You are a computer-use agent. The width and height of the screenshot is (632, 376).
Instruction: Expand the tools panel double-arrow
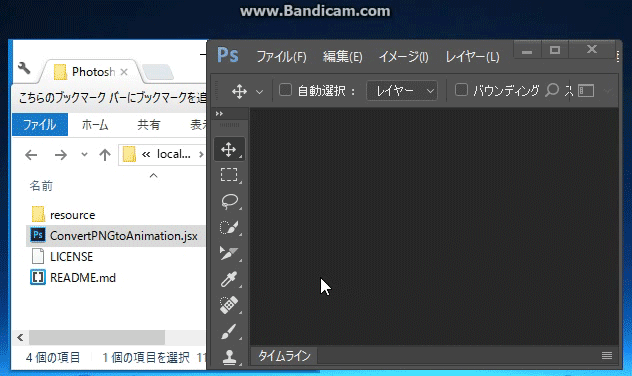(x=219, y=114)
